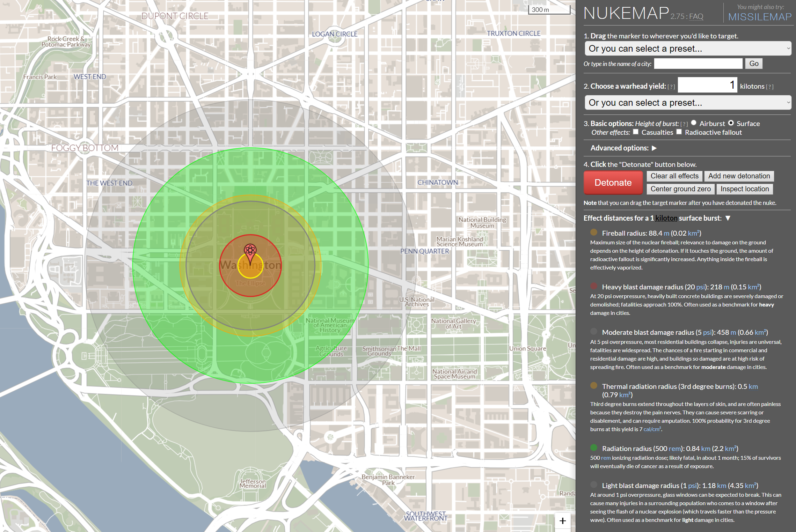Click the Detonate button
796x532 pixels.
click(x=613, y=183)
